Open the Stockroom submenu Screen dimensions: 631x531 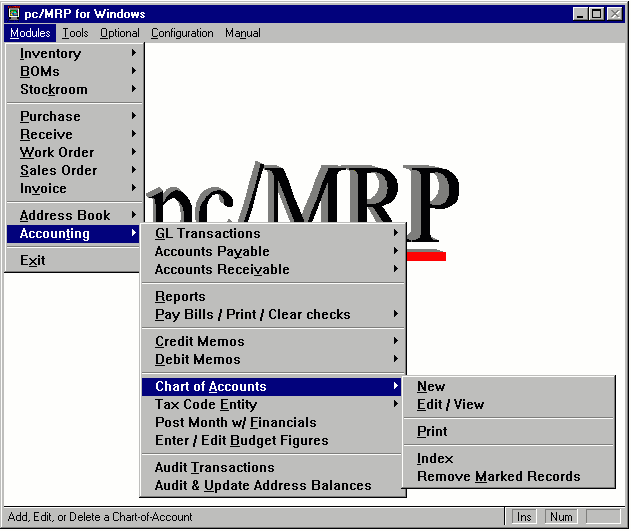click(74, 89)
